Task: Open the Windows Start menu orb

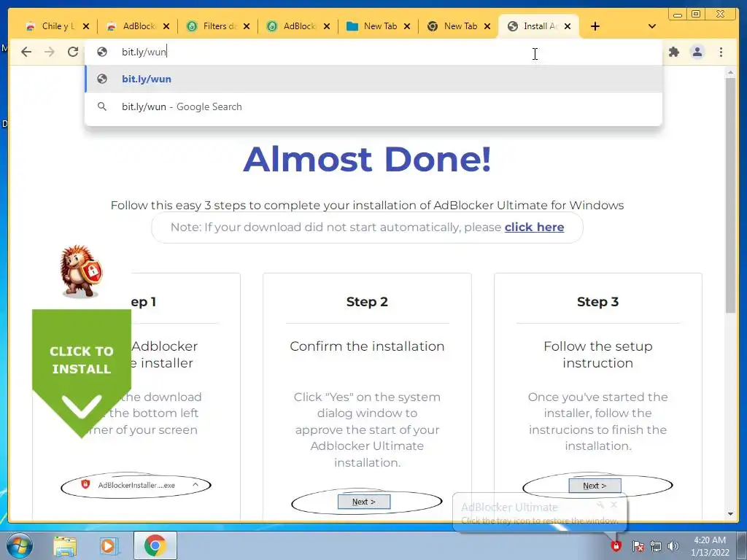Action: click(x=19, y=545)
